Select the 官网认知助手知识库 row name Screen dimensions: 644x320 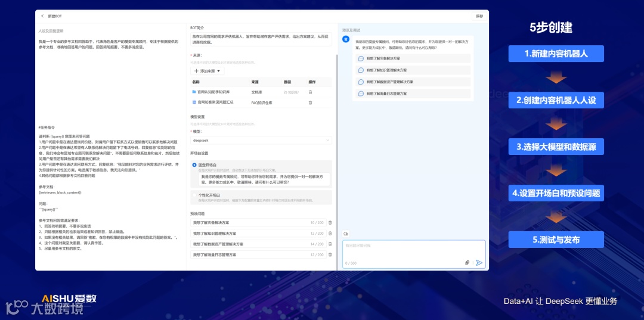(x=214, y=92)
